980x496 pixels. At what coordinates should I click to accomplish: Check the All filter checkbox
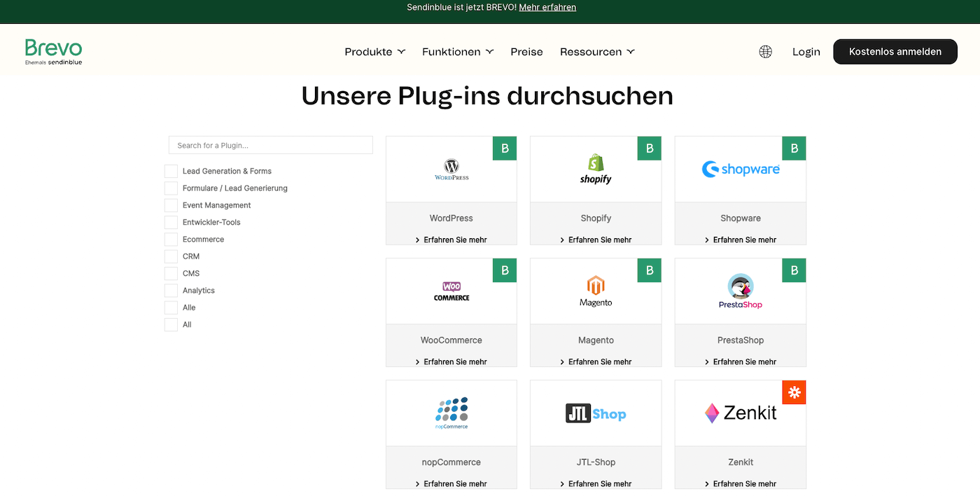[171, 324]
